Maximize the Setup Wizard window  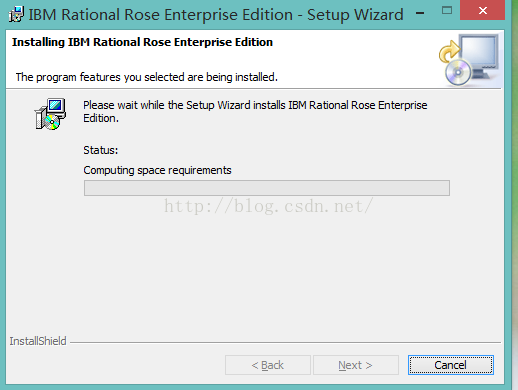[x=447, y=11]
